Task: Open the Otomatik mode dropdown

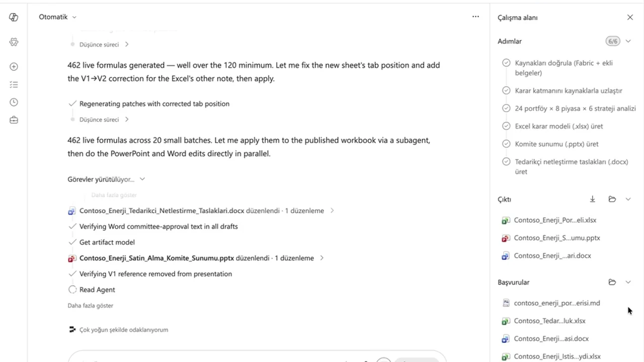Action: coord(58,17)
